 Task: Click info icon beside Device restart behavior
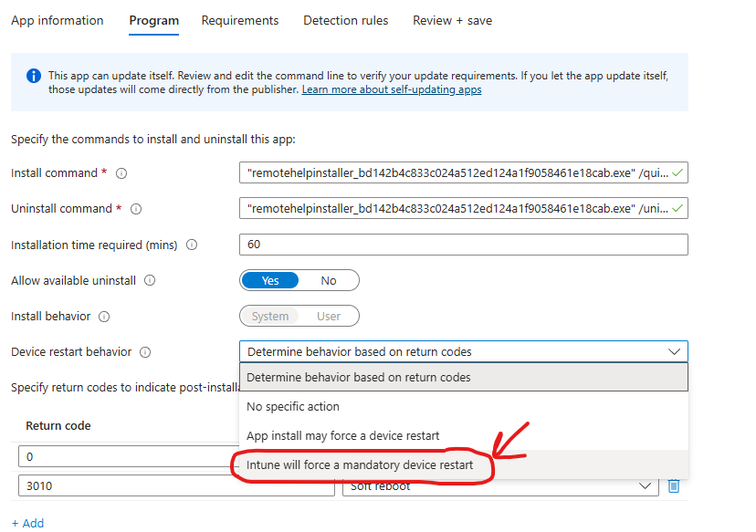point(145,352)
